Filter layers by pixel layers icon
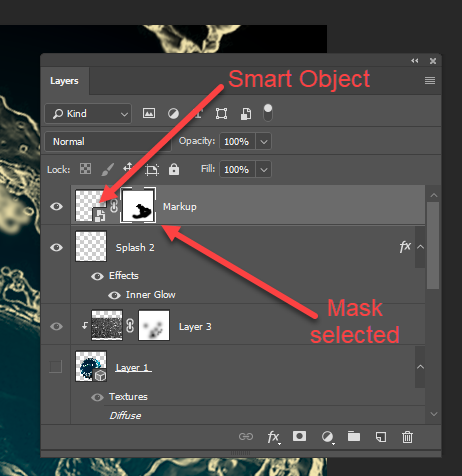 pos(149,113)
